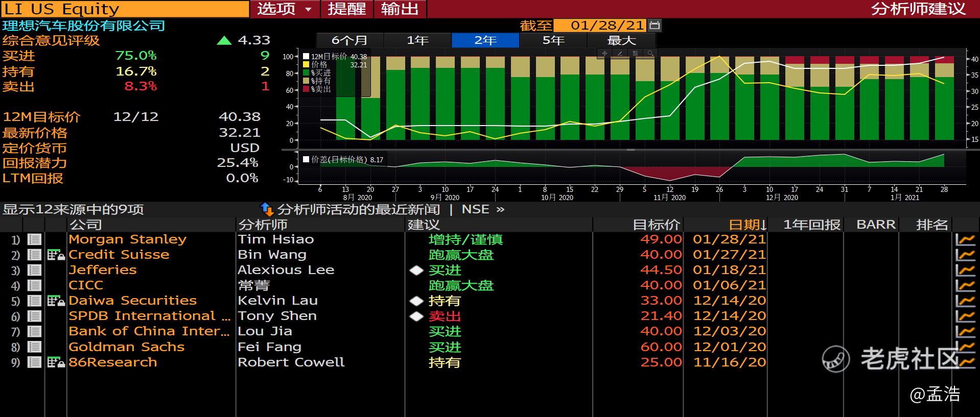Switch chart range to 1年
980x417 pixels.
417,40
